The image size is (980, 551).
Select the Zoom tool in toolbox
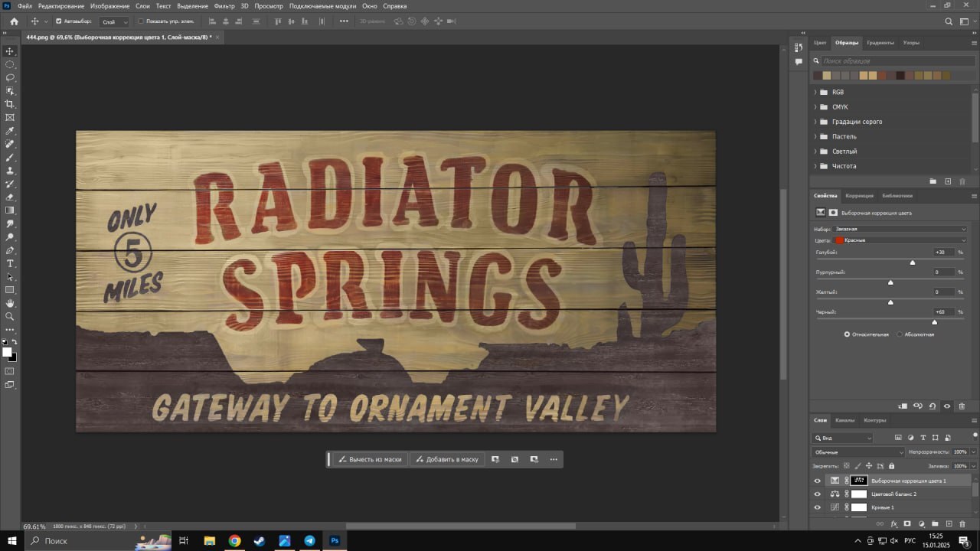10,316
